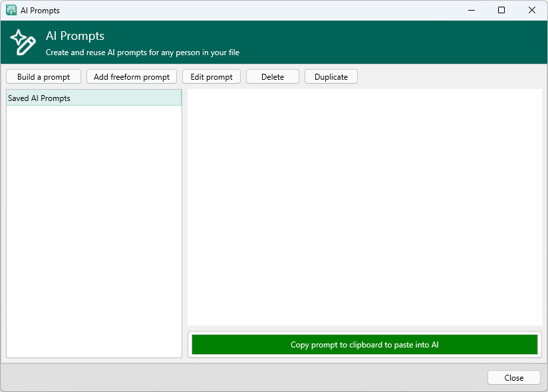The image size is (548, 392).
Task: Click the large AI Prompts heading in banner
Action: pos(75,36)
